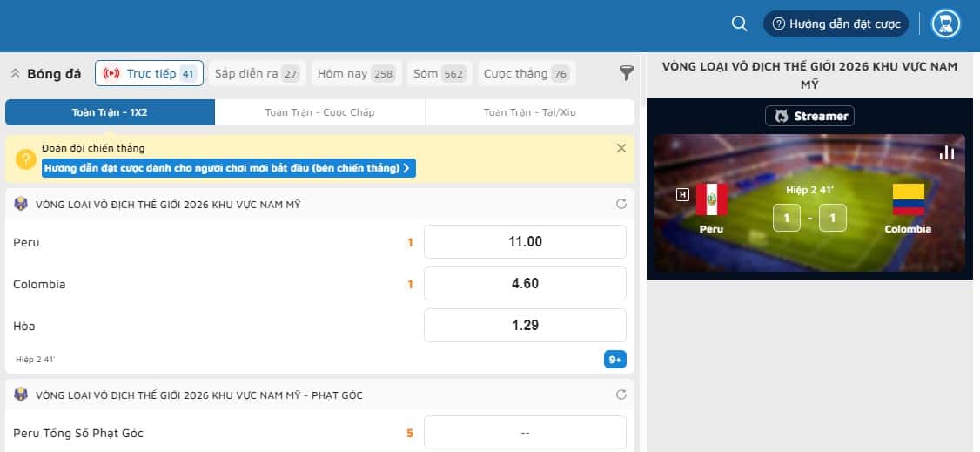Screen dimensions: 980x452
Task: Select the Trực tiếp live filter
Action: click(x=149, y=74)
